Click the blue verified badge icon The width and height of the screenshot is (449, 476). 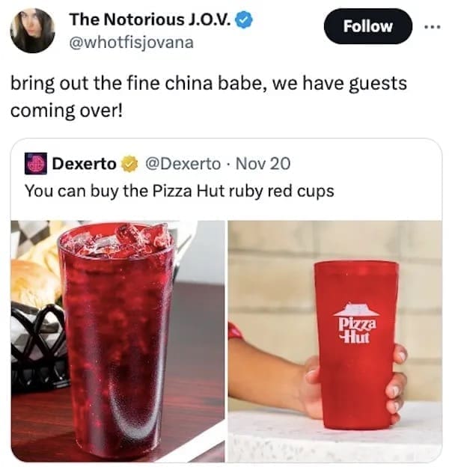[245, 19]
